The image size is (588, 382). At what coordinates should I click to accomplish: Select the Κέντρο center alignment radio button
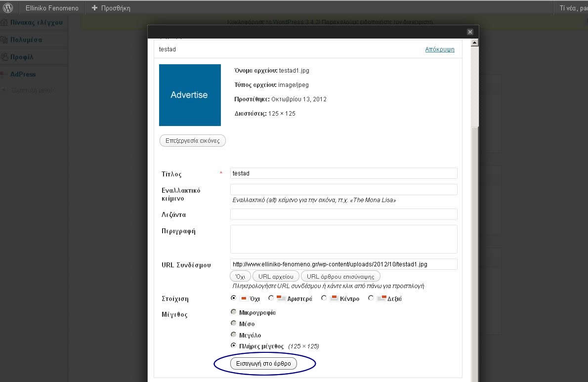[x=324, y=298]
